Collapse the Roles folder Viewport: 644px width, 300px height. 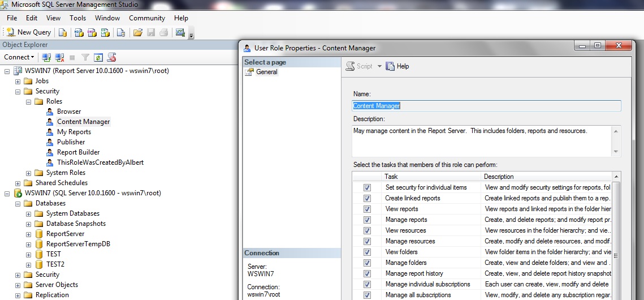tap(28, 101)
